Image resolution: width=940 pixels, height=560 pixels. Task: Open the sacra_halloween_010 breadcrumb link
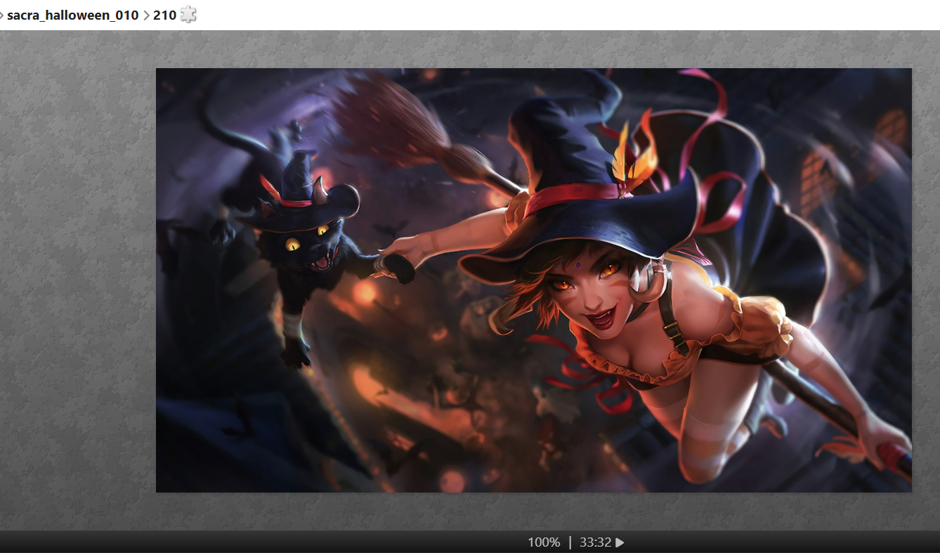[72, 15]
